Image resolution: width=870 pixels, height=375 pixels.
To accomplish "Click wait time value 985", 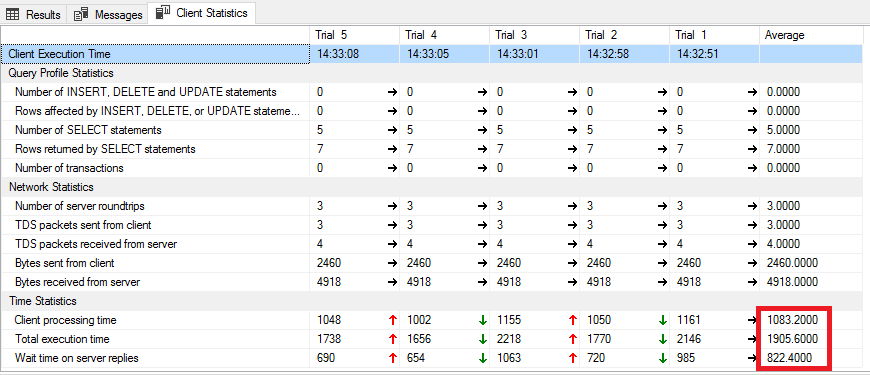I will point(686,358).
